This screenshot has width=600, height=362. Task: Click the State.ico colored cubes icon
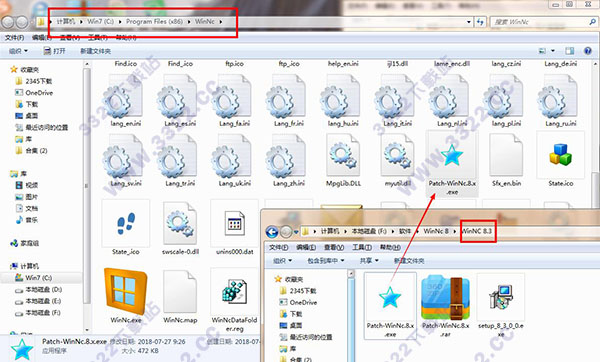pos(560,154)
